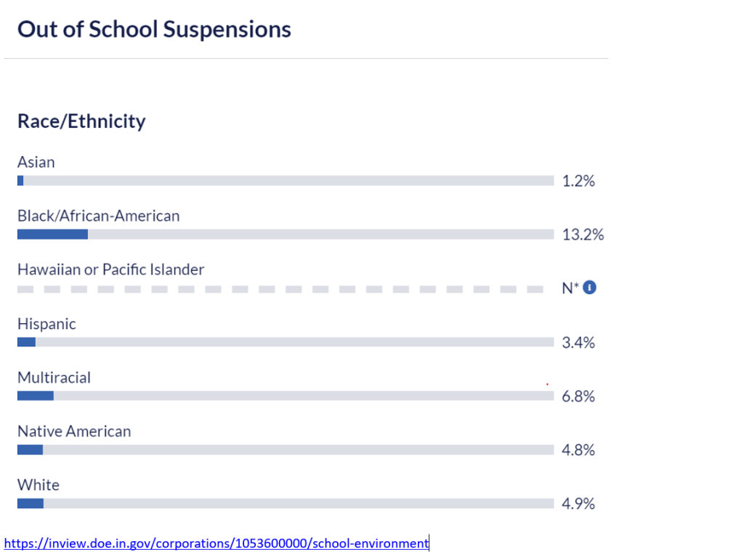
Task: Select the 'Hispanic' category label
Action: (46, 323)
